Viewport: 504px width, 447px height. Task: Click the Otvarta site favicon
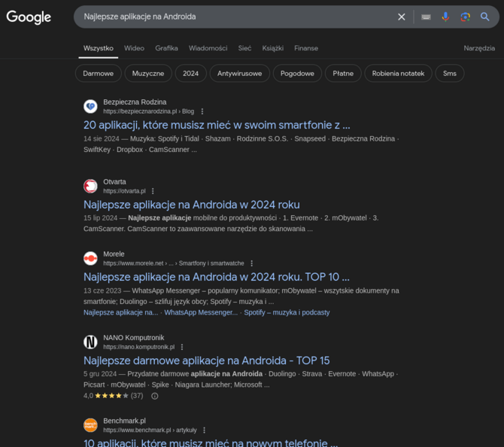coord(90,186)
